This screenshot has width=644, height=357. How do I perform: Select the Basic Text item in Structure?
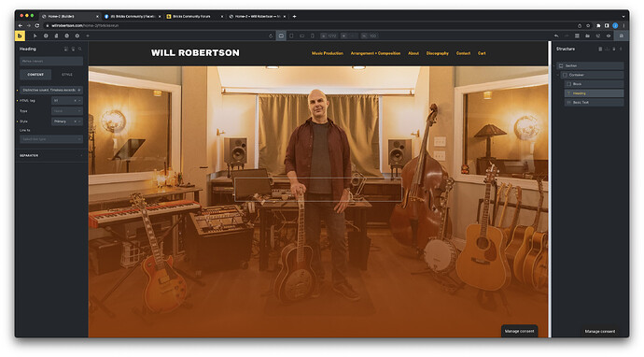[x=594, y=103]
